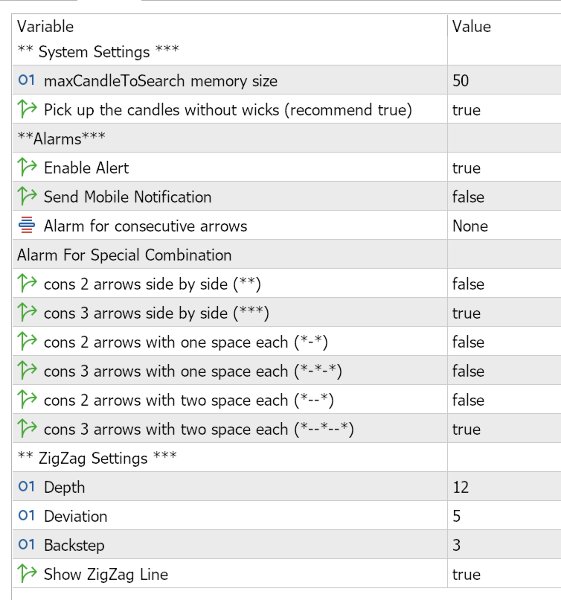Click the enum icon beside Alarm for consecutive arrows
This screenshot has width=561, height=600.
(27, 225)
